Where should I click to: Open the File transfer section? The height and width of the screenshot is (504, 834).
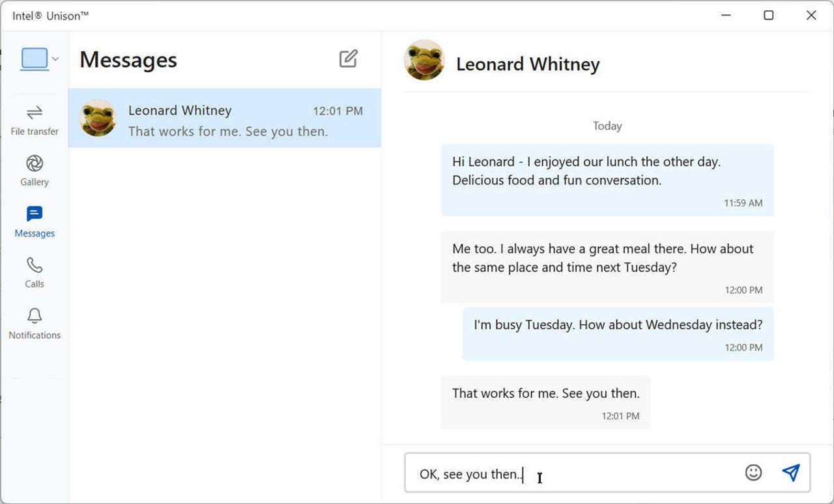click(x=35, y=121)
